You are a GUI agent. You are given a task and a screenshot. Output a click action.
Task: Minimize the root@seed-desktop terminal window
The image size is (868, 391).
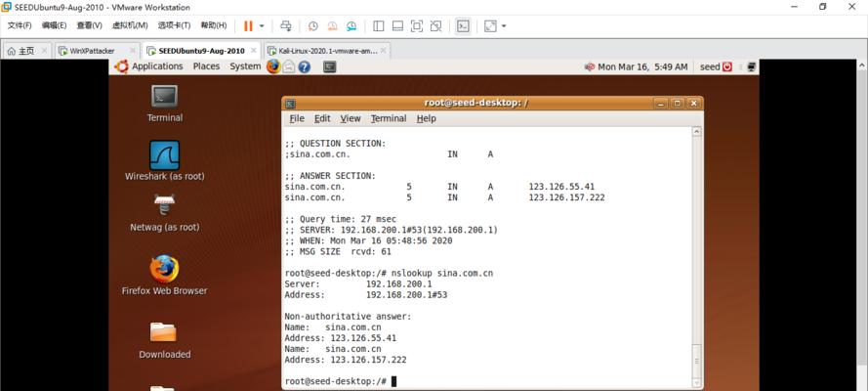coord(660,104)
